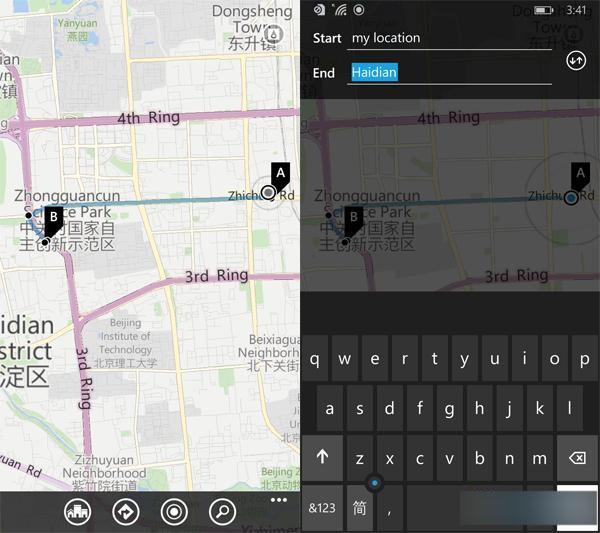
Task: Tap 'Zizhuyuan Neighborhood' map label
Action: point(104,466)
